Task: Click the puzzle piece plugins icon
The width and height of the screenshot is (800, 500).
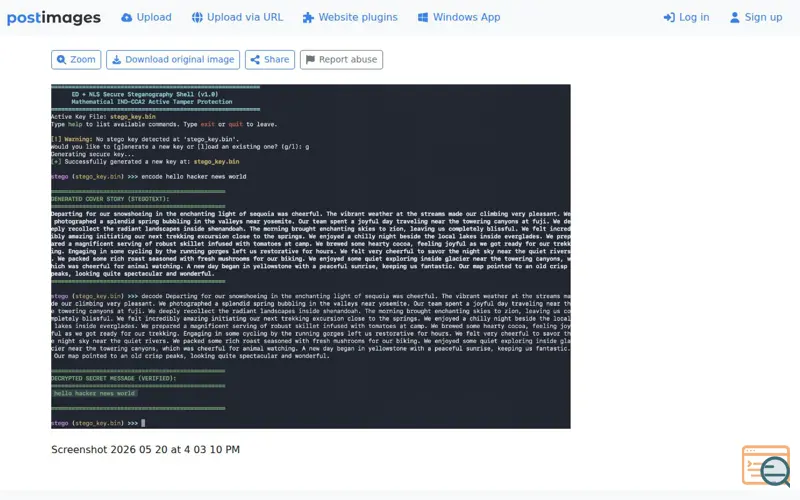Action: click(308, 18)
